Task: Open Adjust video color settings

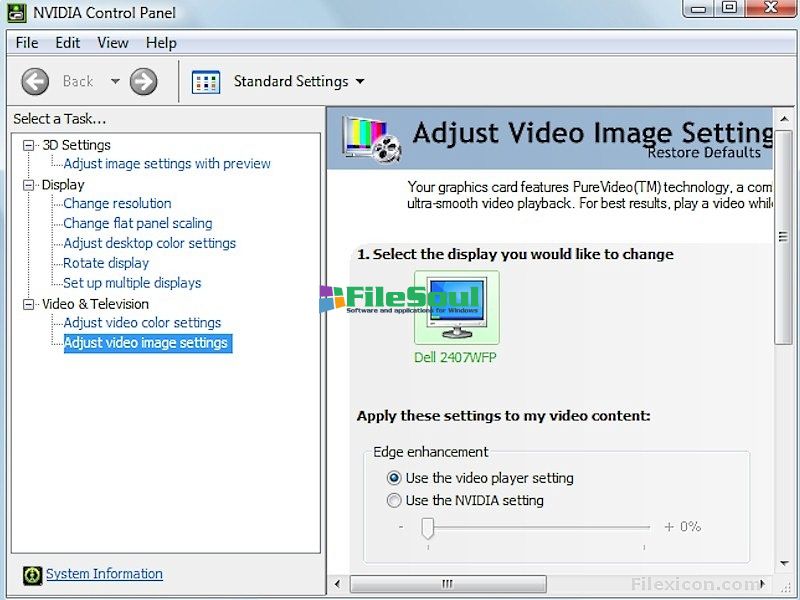Action: [142, 323]
